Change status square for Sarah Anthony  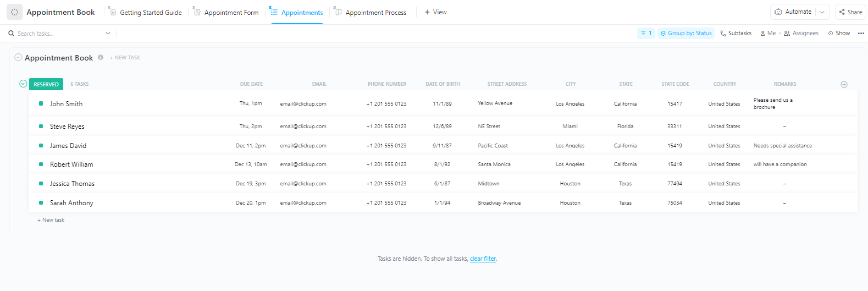point(41,202)
